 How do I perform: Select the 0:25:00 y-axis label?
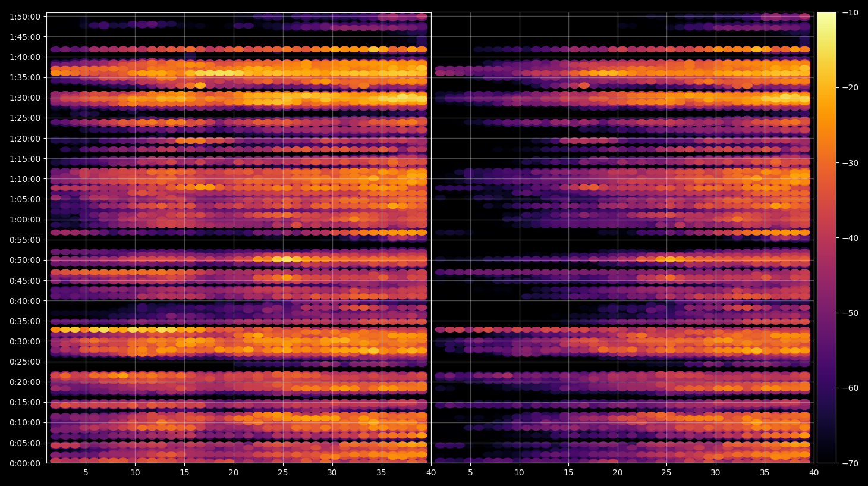(x=25, y=362)
